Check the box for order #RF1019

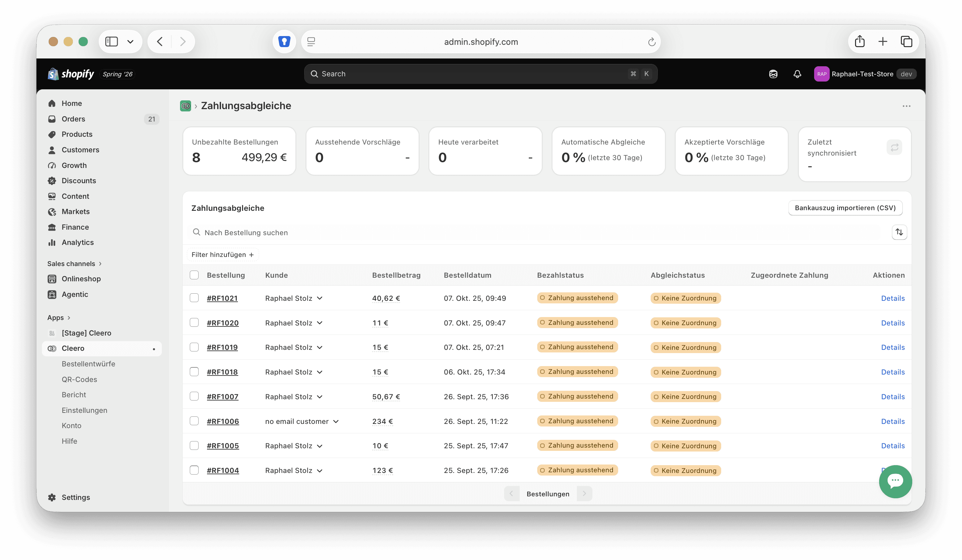point(194,347)
